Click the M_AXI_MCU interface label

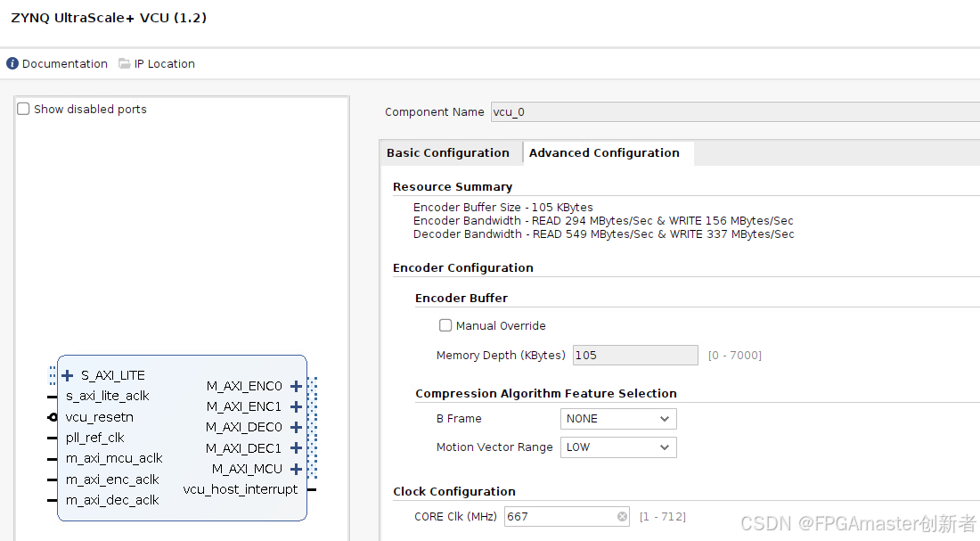pyautogui.click(x=248, y=469)
